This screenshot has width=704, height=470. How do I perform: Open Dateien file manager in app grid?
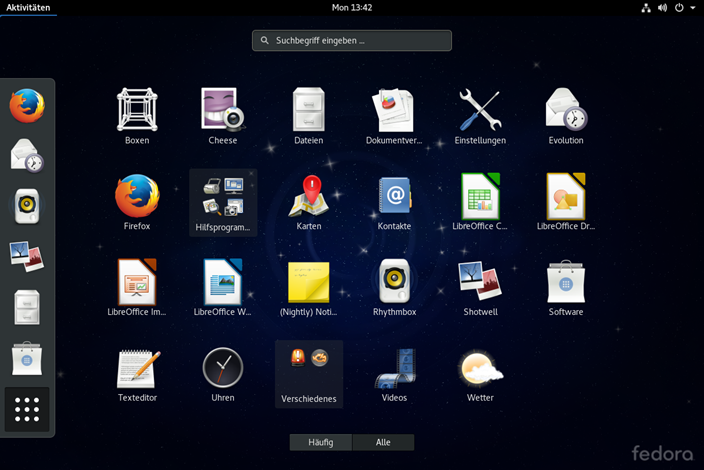click(x=308, y=116)
